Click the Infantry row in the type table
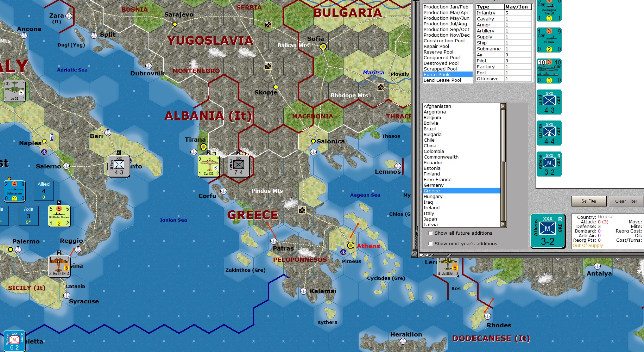Viewport: 644px width, 352px height. click(x=504, y=13)
